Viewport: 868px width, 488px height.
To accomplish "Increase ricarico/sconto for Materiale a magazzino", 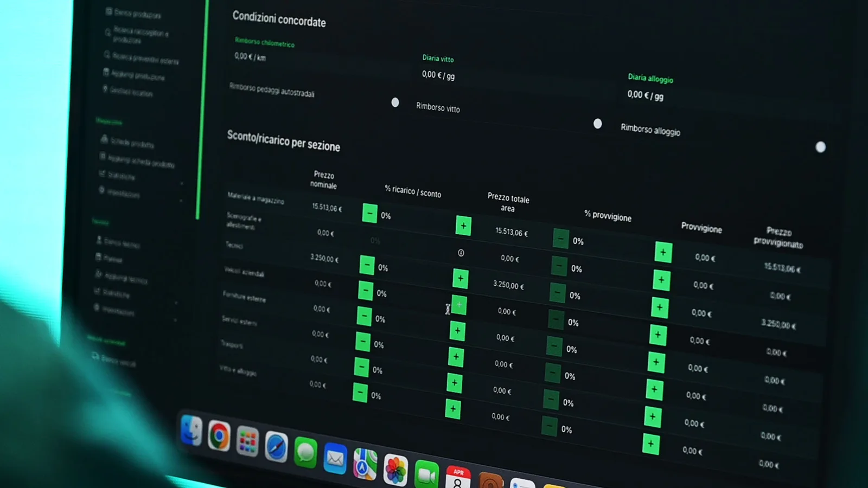I will [x=463, y=226].
